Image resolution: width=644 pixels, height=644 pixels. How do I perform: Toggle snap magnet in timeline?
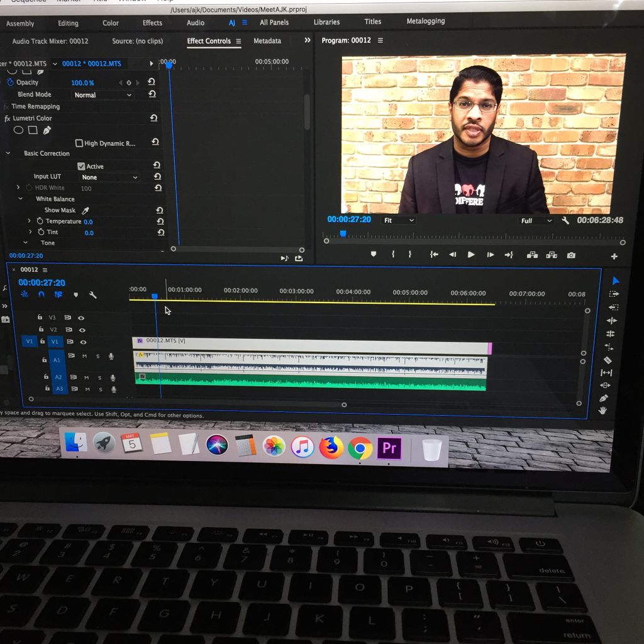point(41,294)
